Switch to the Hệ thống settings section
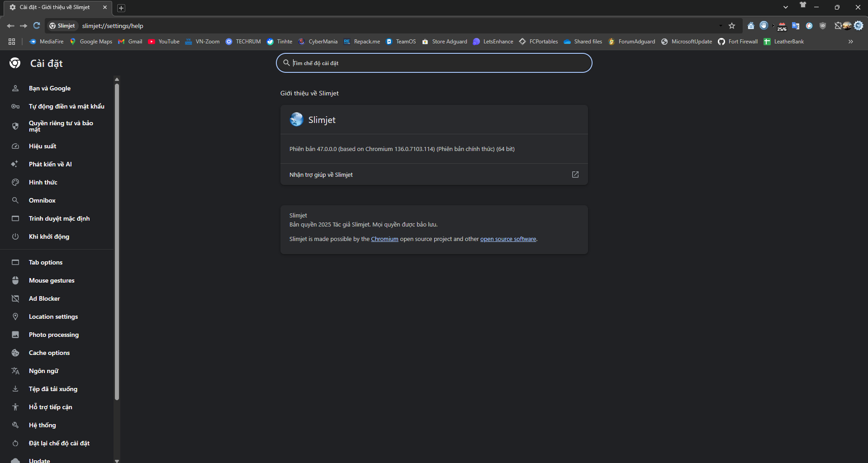This screenshot has height=463, width=868. 43,425
